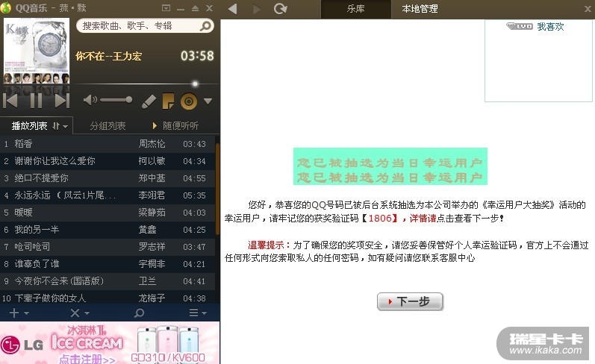The width and height of the screenshot is (595, 364).
Task: Mute the volume speaker icon
Action: pos(90,100)
